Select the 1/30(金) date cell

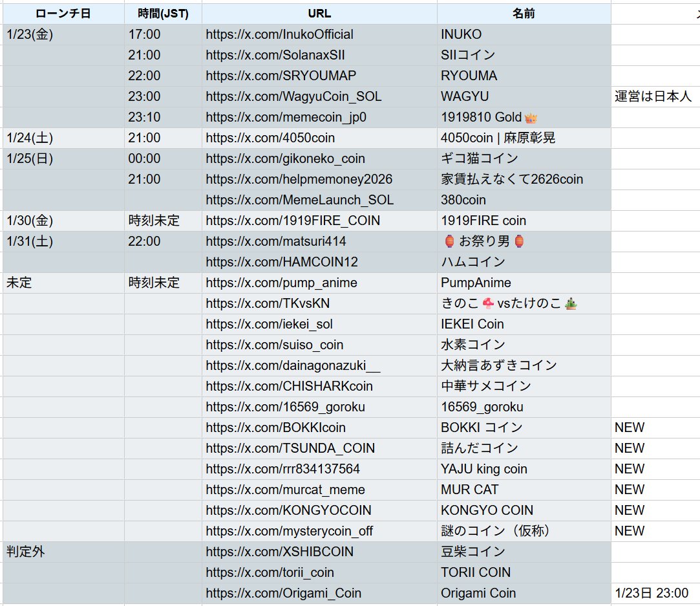(63, 221)
